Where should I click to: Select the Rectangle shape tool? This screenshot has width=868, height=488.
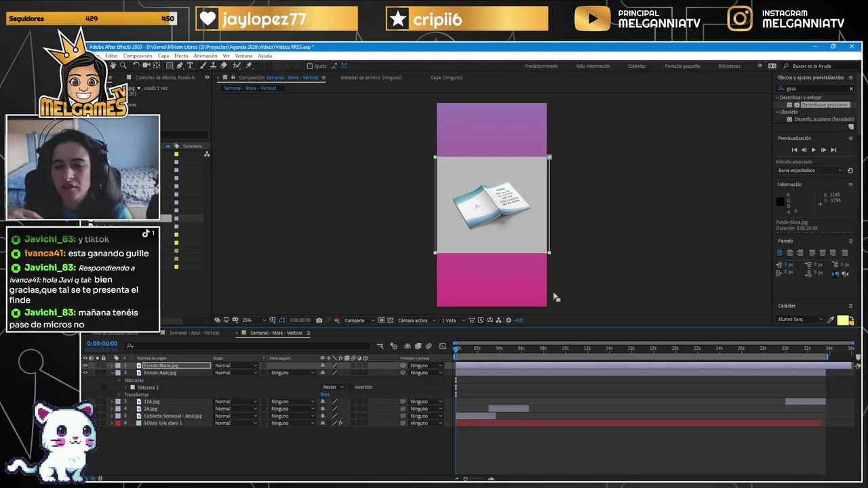(170, 66)
